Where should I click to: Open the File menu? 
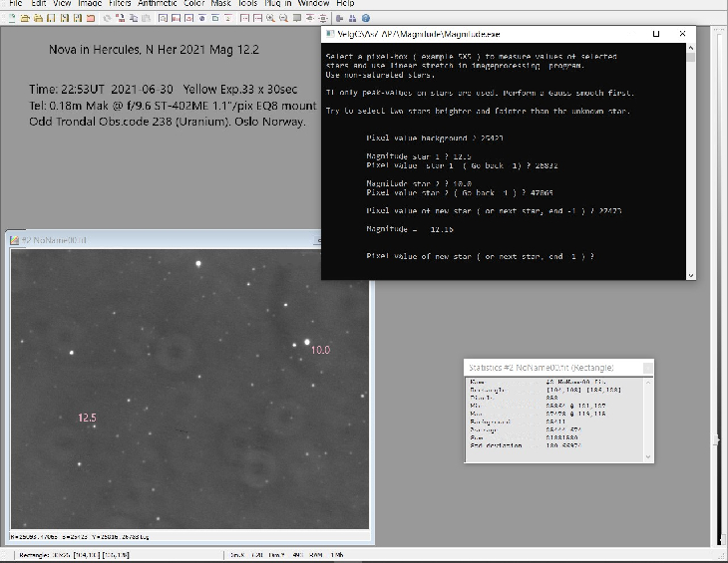point(16,4)
